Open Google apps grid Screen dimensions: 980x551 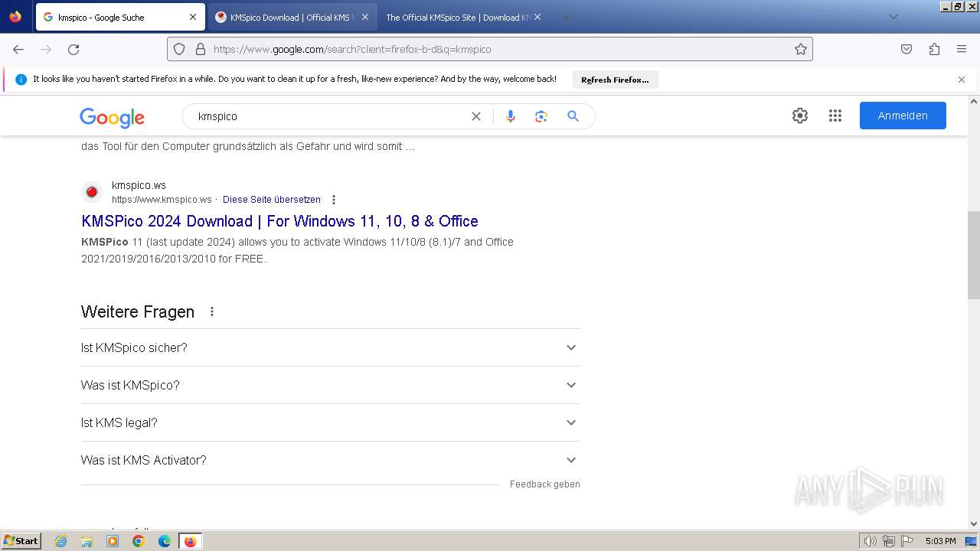click(835, 116)
